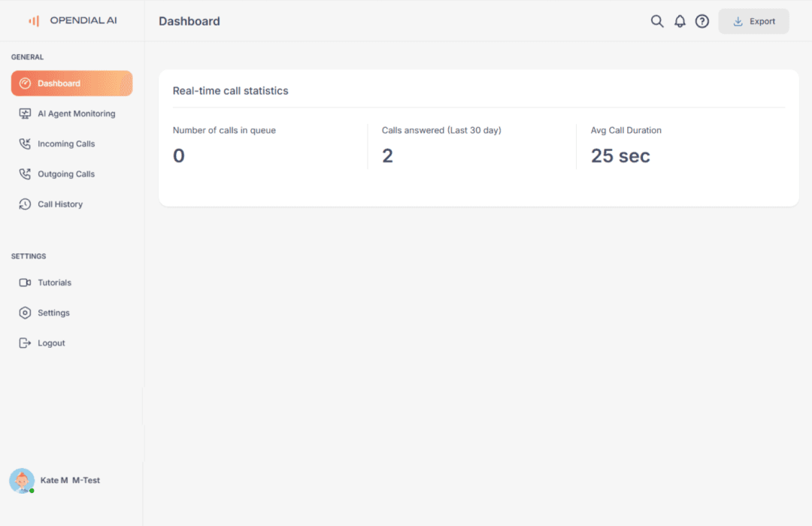The width and height of the screenshot is (812, 526).
Task: Open the Call History clock icon
Action: (x=25, y=204)
